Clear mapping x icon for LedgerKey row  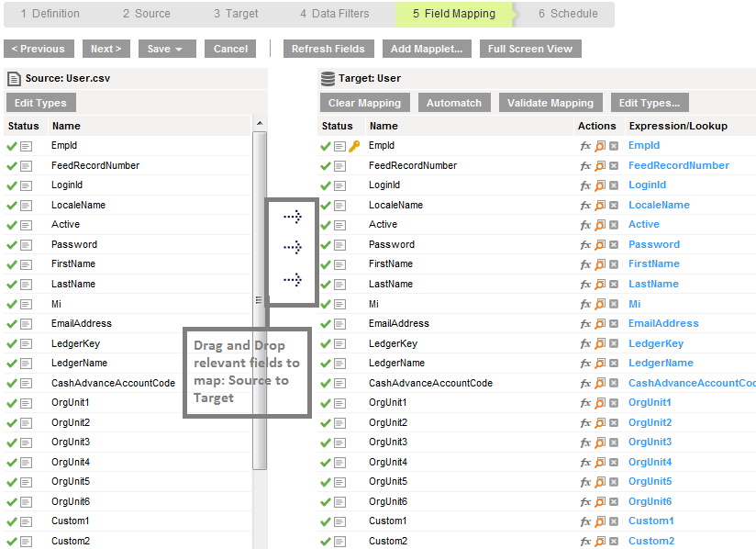pyautogui.click(x=614, y=343)
